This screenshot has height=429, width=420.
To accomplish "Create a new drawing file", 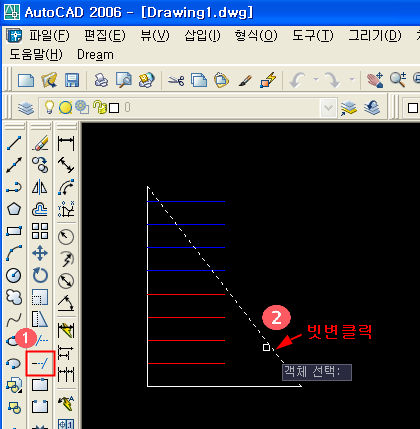I will coord(26,80).
